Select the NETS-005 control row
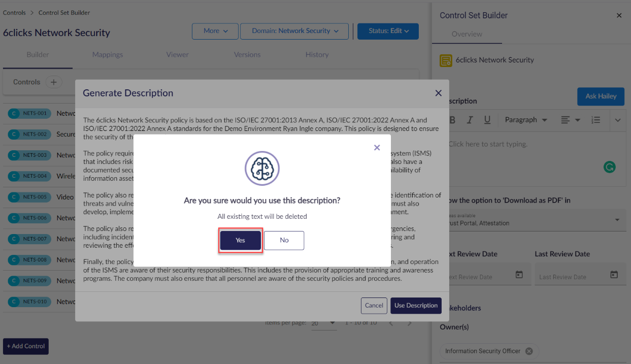Image resolution: width=631 pixels, height=364 pixels. click(40, 197)
